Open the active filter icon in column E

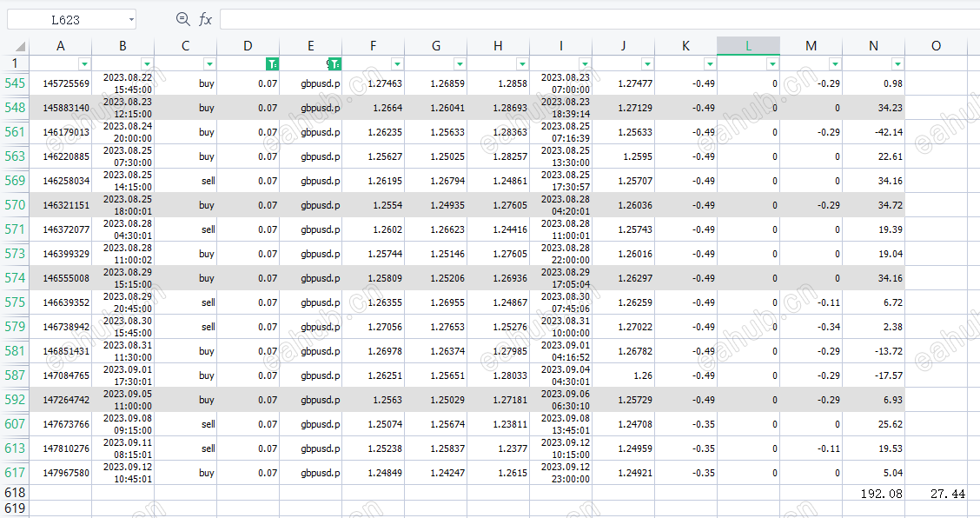334,63
